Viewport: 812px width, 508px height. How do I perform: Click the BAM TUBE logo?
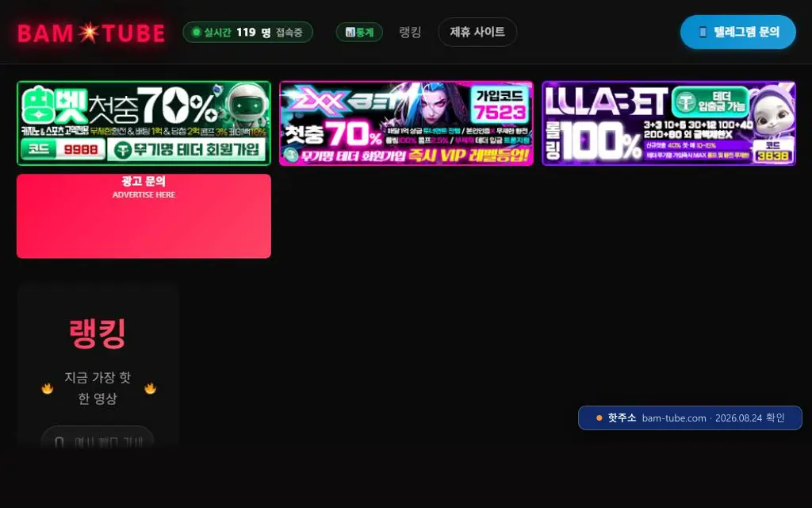click(x=91, y=33)
